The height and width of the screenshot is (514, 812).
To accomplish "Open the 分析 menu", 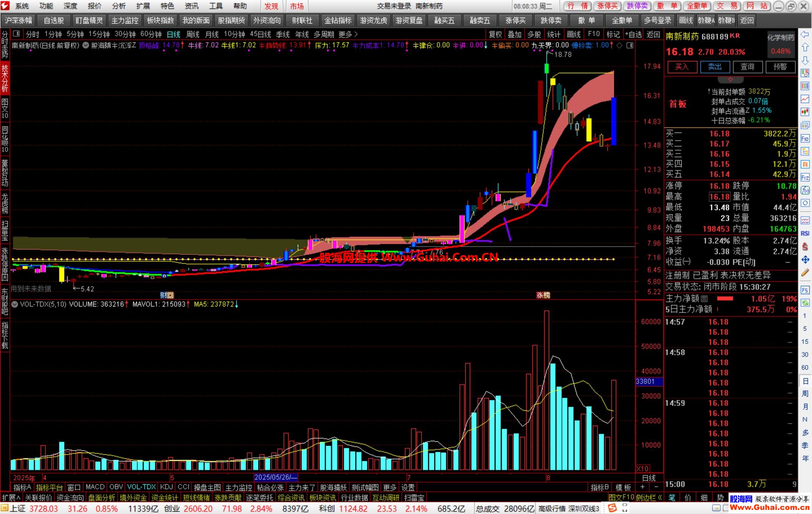I will pyautogui.click(x=119, y=6).
